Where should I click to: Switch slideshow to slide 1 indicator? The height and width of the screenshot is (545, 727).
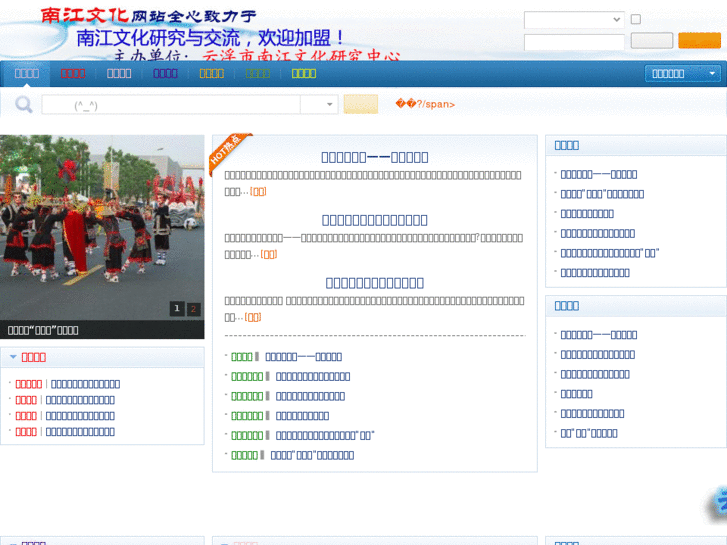[x=177, y=309]
